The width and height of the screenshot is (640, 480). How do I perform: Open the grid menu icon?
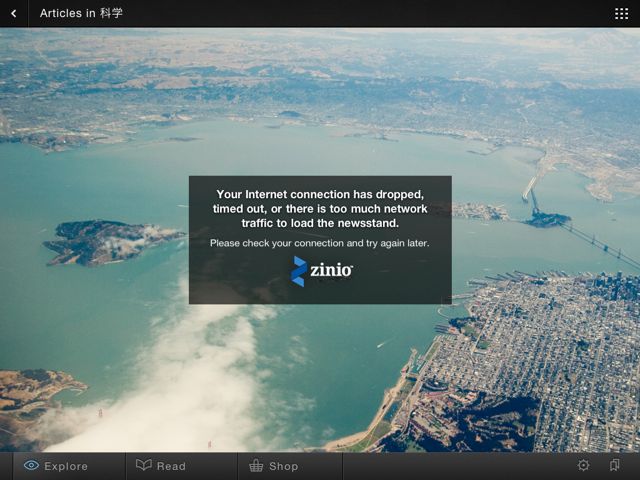(x=621, y=13)
